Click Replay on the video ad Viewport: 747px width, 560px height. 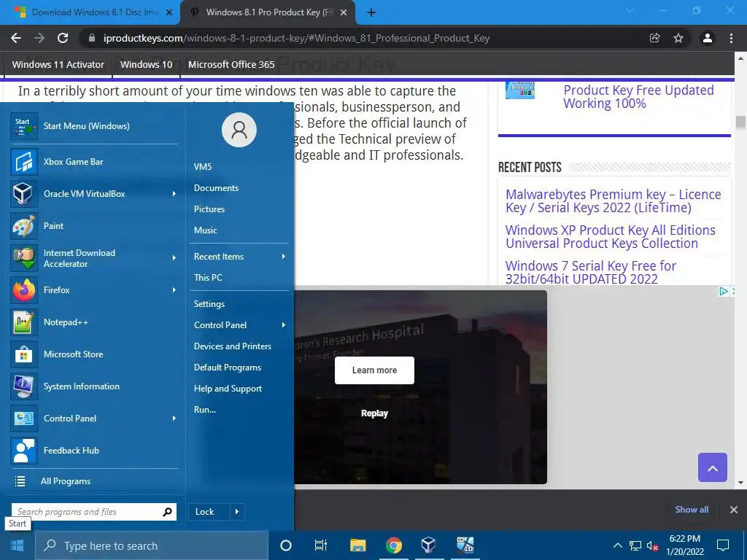[x=374, y=413]
